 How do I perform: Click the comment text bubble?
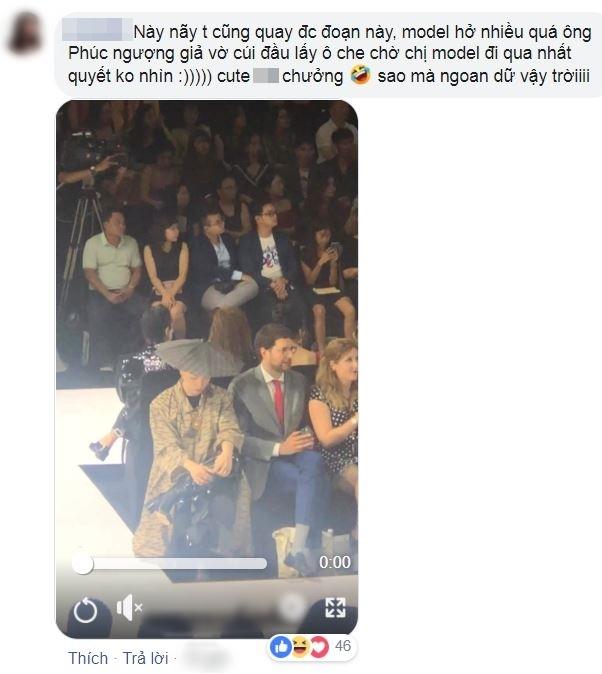point(329,55)
